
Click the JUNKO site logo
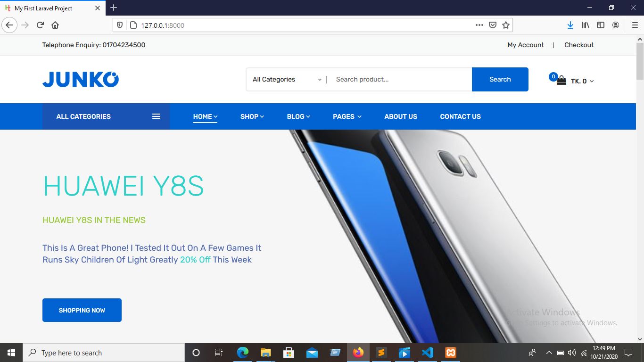point(81,79)
